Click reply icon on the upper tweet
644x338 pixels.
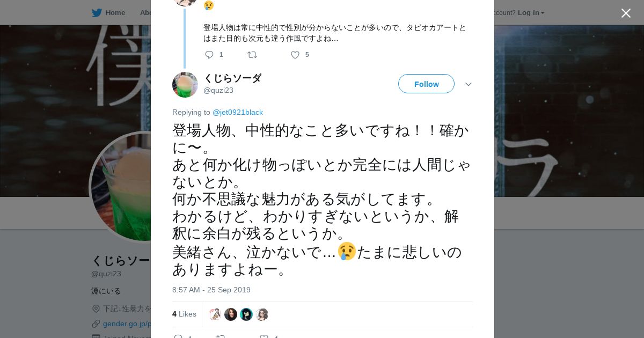click(x=209, y=55)
